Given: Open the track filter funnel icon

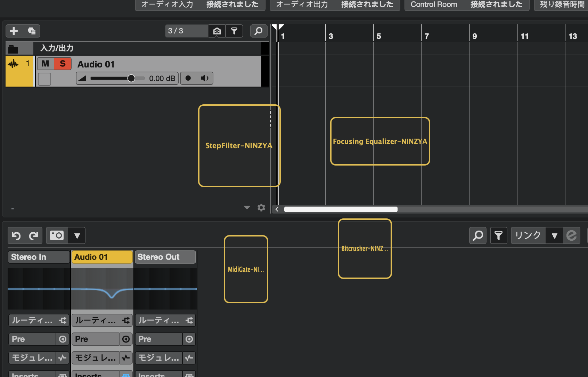Looking at the screenshot, I should pos(234,31).
